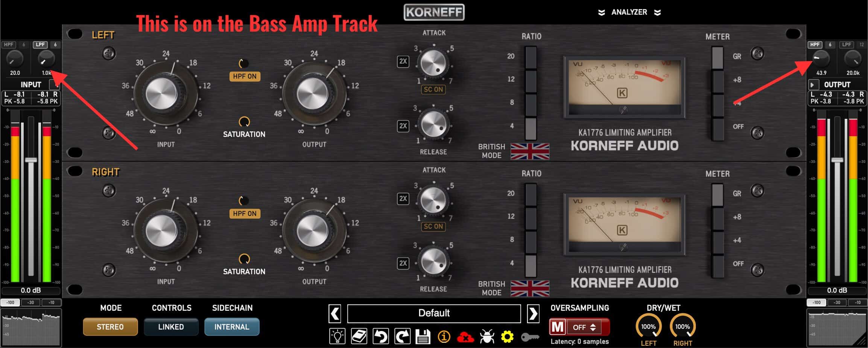This screenshot has width=868, height=348.
Task: Enable the input section HPF button
Action: pos(8,45)
